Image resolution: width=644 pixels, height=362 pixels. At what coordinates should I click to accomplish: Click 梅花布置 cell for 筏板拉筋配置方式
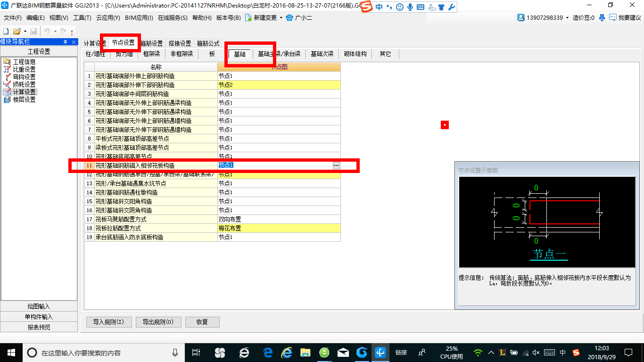(x=279, y=228)
